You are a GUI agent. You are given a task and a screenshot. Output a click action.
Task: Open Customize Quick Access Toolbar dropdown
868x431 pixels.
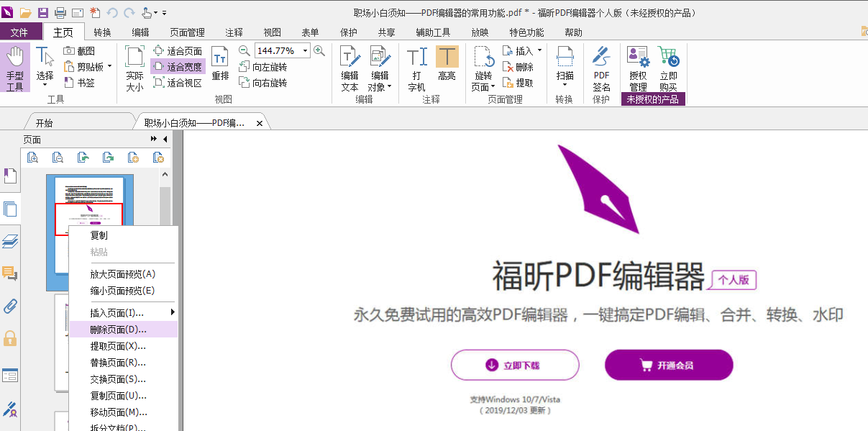click(x=165, y=13)
